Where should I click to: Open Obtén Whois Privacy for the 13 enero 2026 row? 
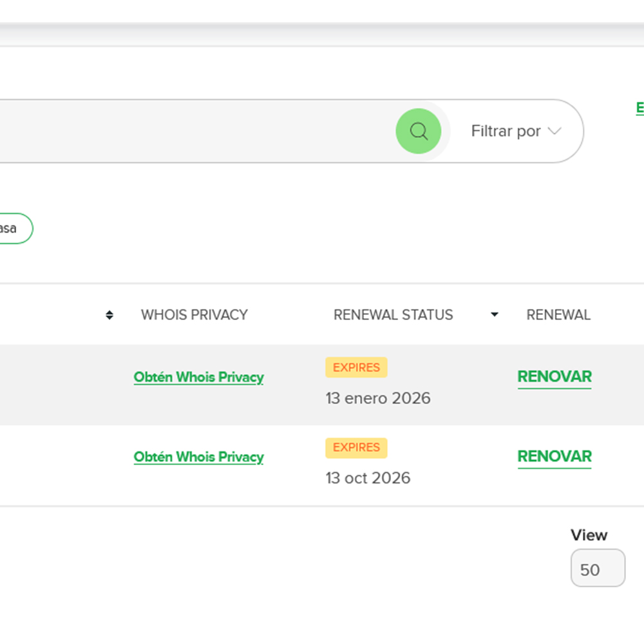[198, 377]
